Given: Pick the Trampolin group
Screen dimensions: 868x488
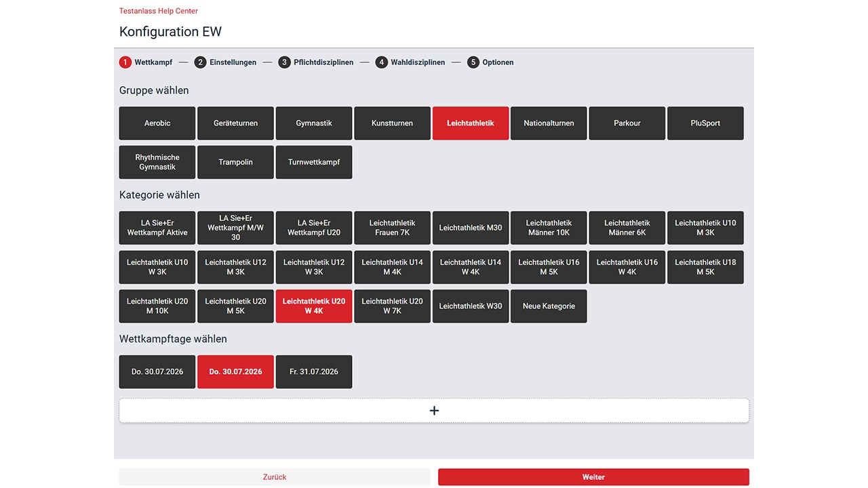Looking at the screenshot, I should (x=235, y=163).
